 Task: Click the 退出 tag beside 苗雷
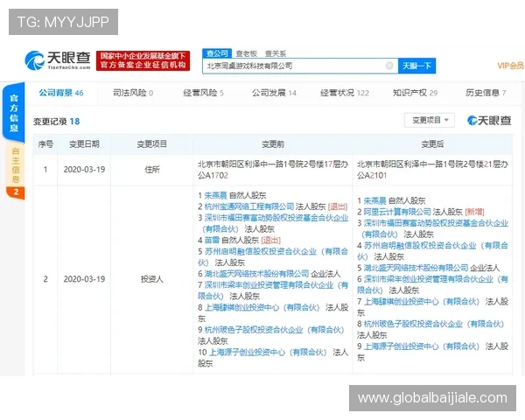coord(270,240)
